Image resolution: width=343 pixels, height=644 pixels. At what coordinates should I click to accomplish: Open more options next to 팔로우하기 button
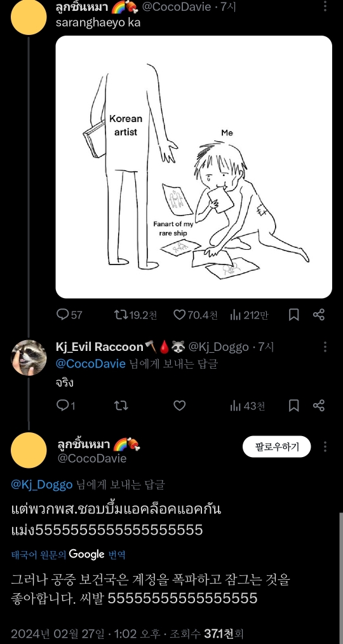pos(325,446)
